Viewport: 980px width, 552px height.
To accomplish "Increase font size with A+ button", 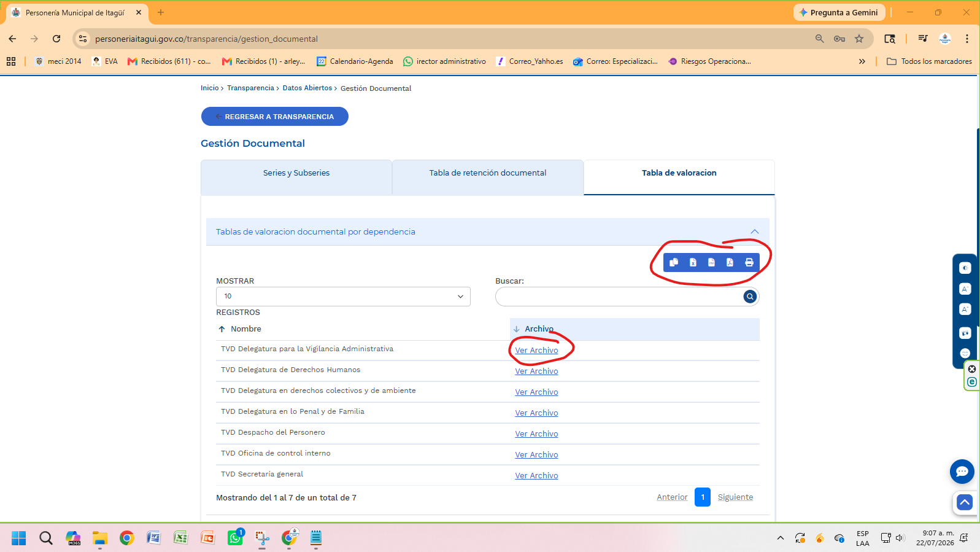I will coord(965,309).
